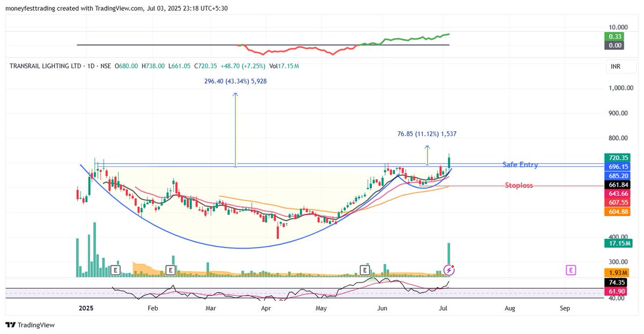
Task: Click the Stoploss annotation label
Action: (519, 185)
